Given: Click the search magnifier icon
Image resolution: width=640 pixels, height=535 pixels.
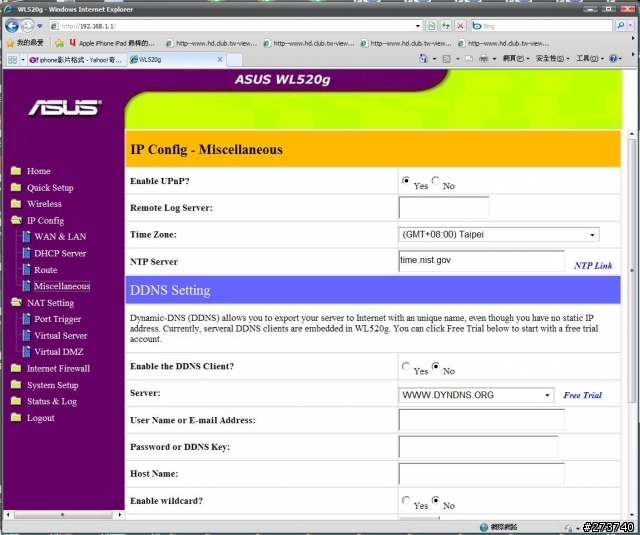Looking at the screenshot, I should (620, 26).
